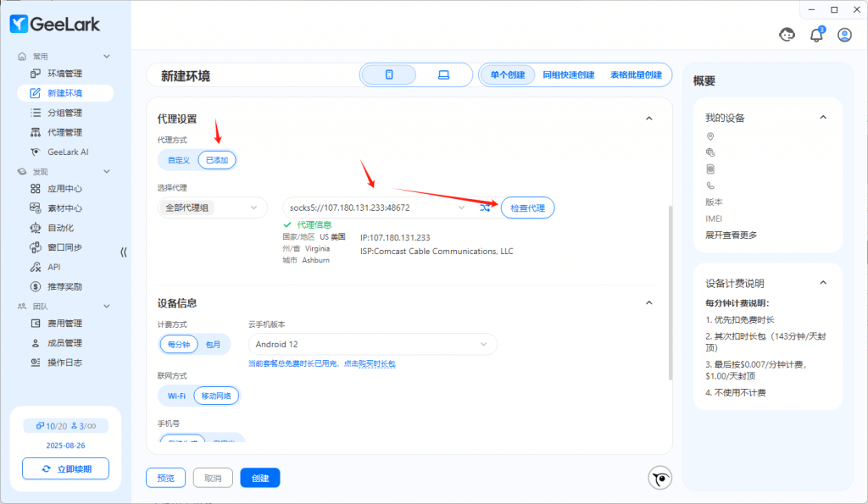The height and width of the screenshot is (504, 868).
Task: Open the Android 12 version dropdown
Action: [372, 344]
